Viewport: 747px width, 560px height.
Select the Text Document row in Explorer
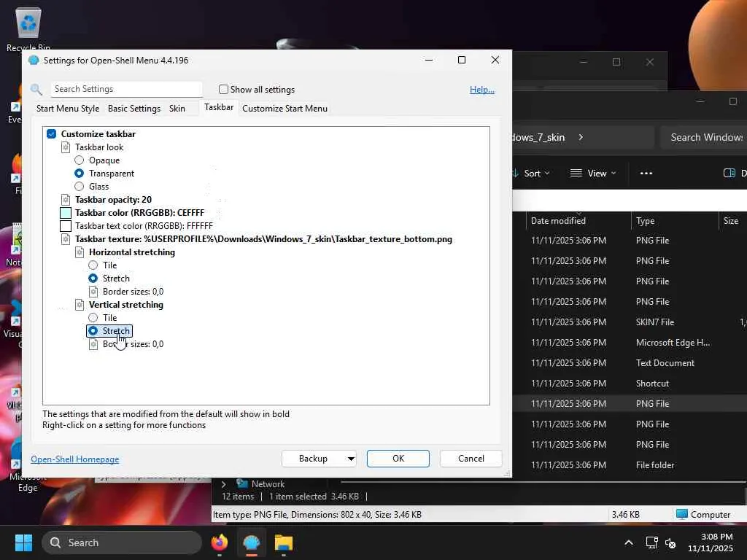(630, 363)
